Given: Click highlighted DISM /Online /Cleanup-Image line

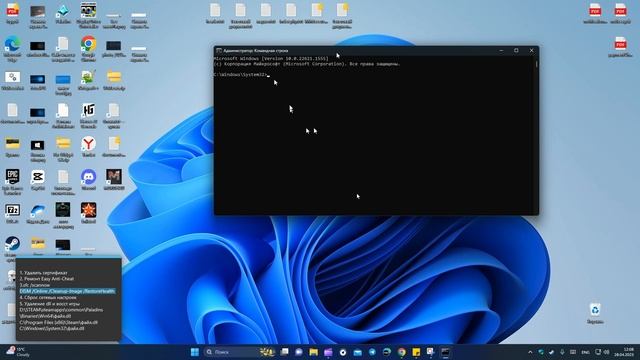Looking at the screenshot, I should click(x=67, y=291).
